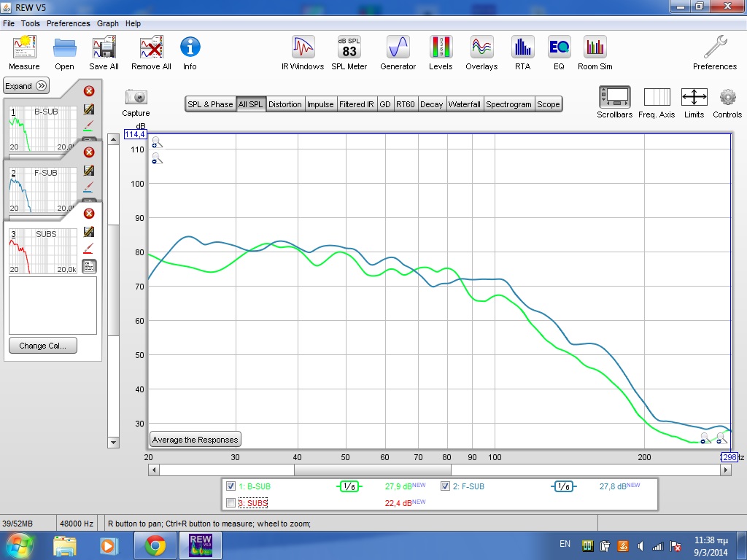Click the 114,4 dB top limit field

tap(135, 134)
